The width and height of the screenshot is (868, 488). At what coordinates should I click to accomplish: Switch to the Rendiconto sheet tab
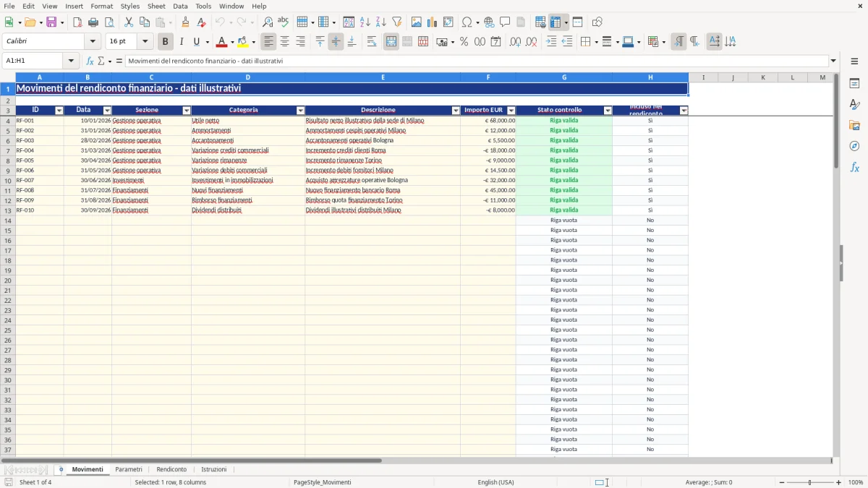coord(171,470)
